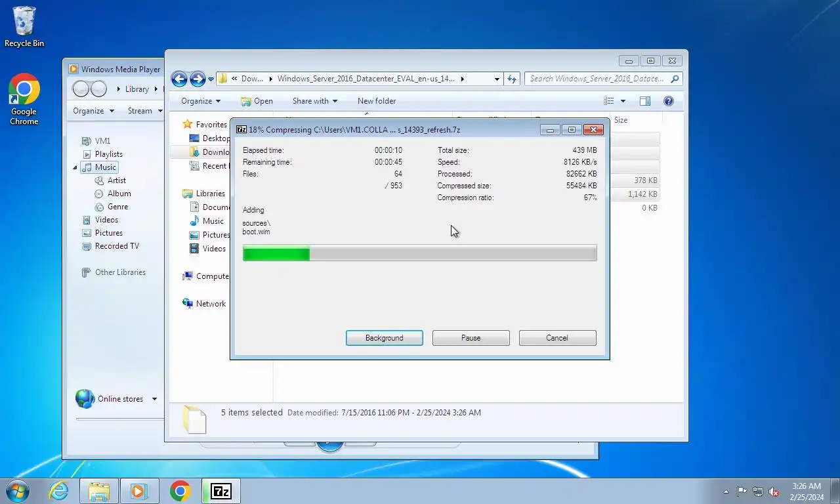Open Google Chrome desktop shortcut
The height and width of the screenshot is (504, 840).
click(24, 100)
